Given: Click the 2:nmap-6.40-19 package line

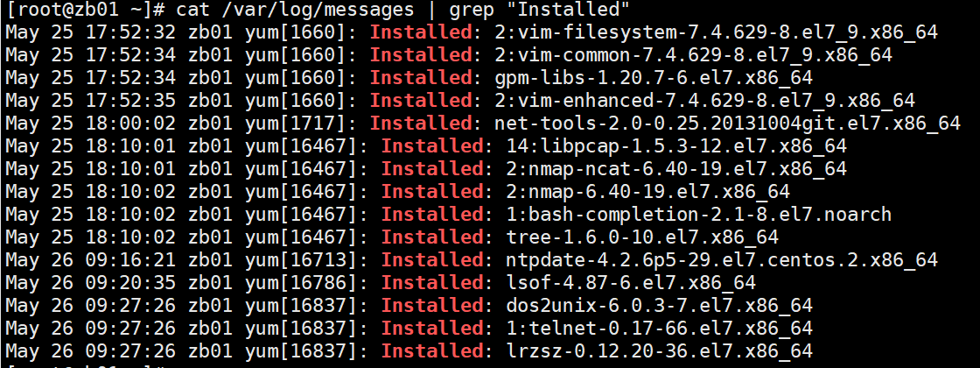Looking at the screenshot, I should pos(647,191).
